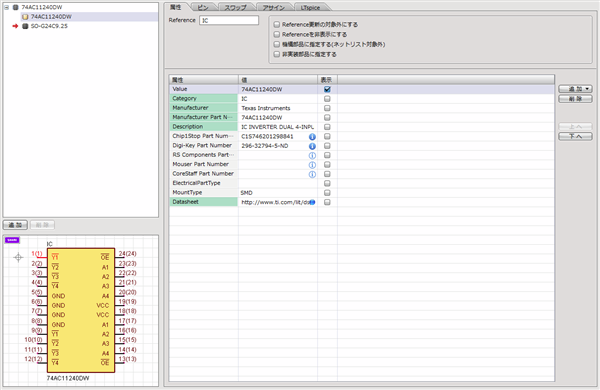Check 機構部品に指定する(ネットリスト対象外) option
Viewport: 600px width, 390px height.
pyautogui.click(x=277, y=44)
